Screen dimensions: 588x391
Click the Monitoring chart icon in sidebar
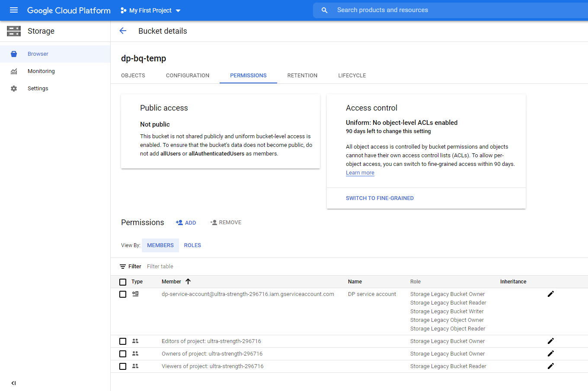14,71
